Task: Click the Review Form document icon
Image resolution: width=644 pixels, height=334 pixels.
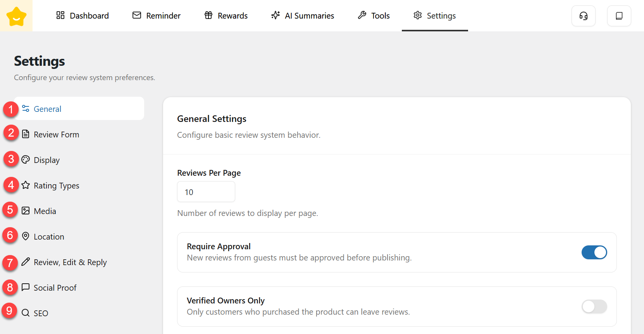Action: [x=26, y=134]
